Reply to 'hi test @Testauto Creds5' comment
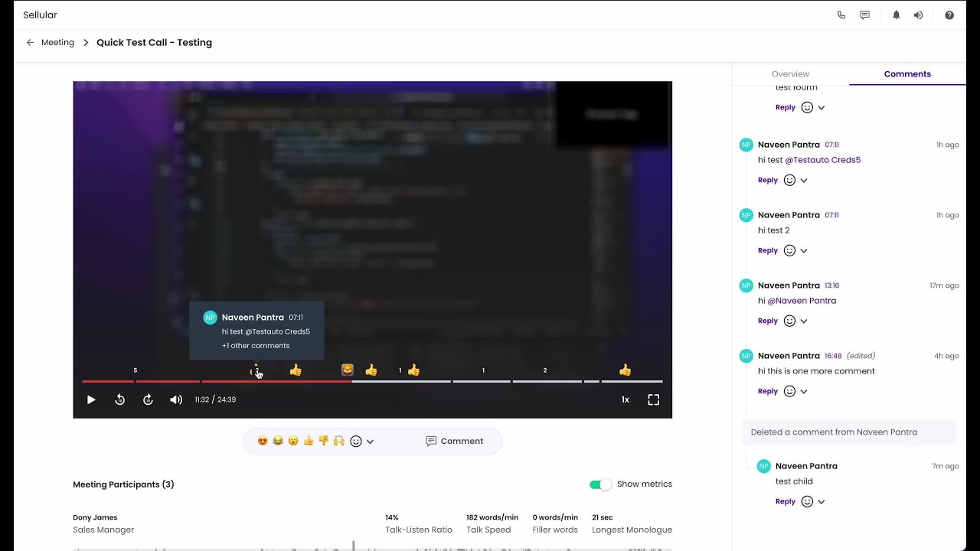This screenshot has height=551, width=980. click(x=768, y=181)
